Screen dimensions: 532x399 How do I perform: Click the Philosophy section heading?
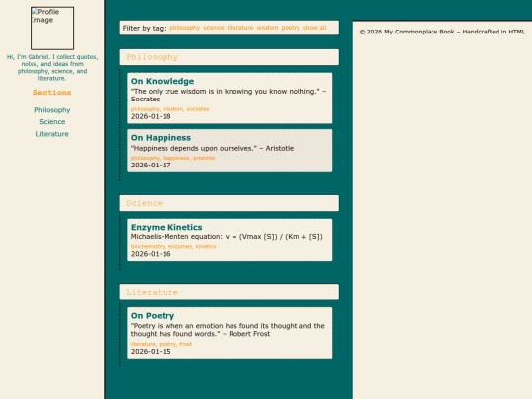[230, 57]
